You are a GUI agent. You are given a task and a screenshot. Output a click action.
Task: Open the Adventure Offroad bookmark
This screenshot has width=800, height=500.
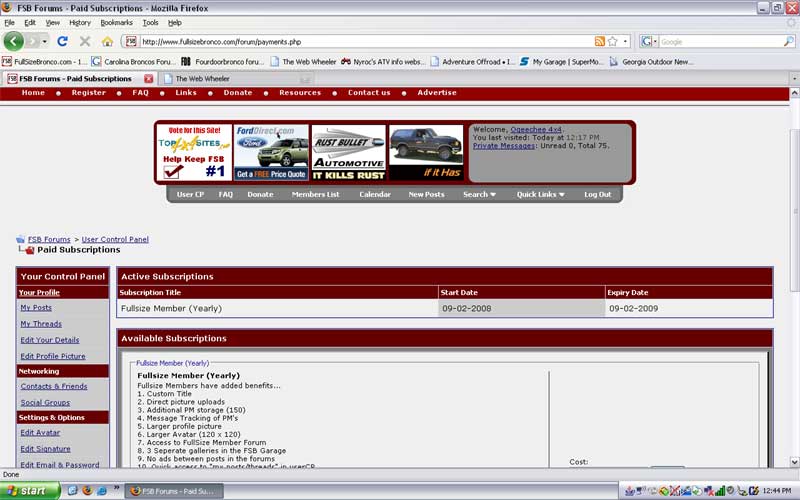[472, 61]
